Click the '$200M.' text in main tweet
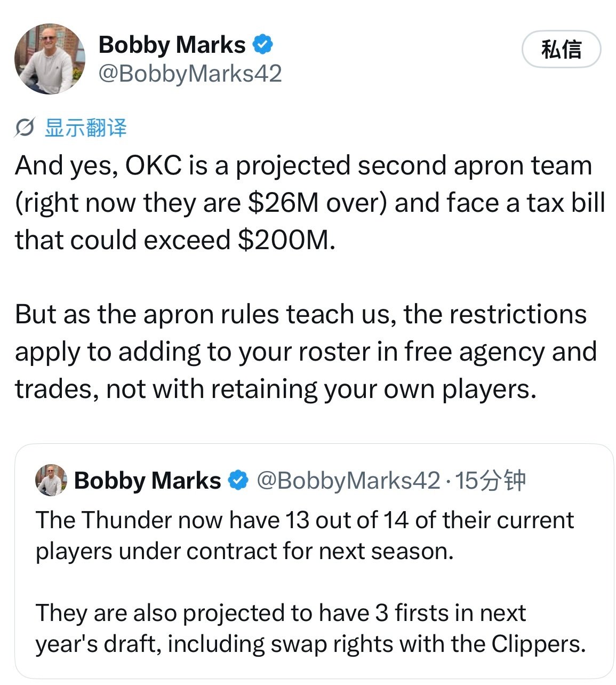 286,240
